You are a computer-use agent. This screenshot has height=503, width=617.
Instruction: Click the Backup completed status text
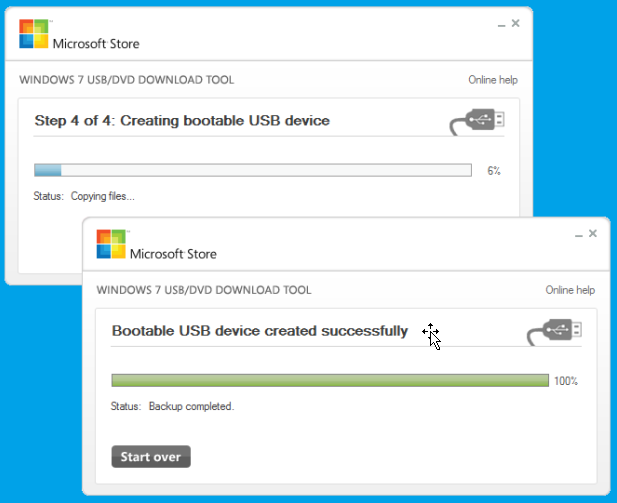tap(191, 406)
